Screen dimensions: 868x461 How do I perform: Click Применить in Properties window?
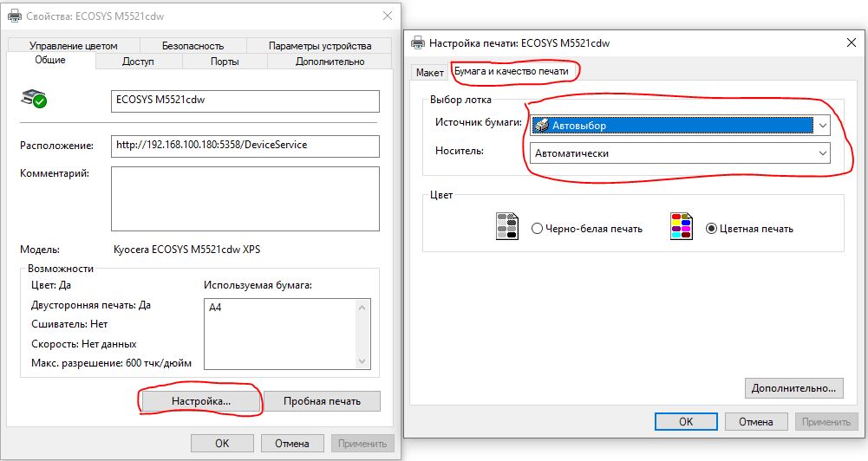pos(362,444)
